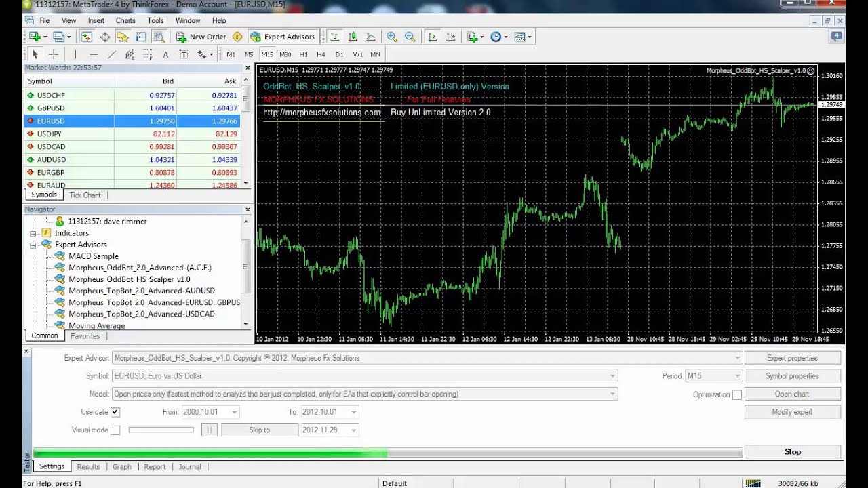Toggle the Terminal window icon
868x488 pixels.
point(141,37)
